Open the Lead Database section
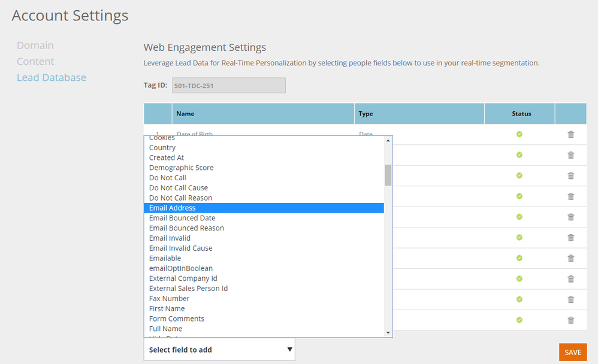The height and width of the screenshot is (364, 598). point(52,78)
